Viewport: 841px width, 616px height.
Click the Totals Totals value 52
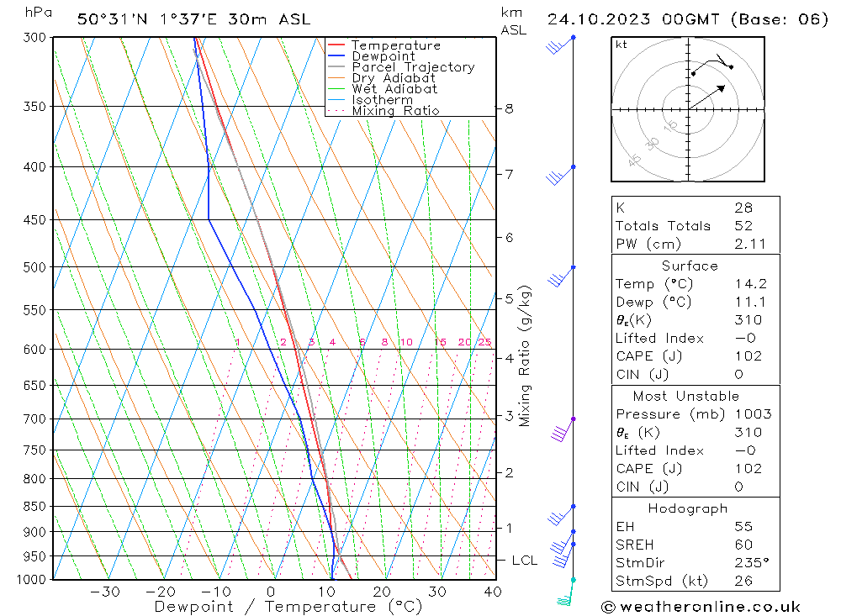(x=744, y=226)
